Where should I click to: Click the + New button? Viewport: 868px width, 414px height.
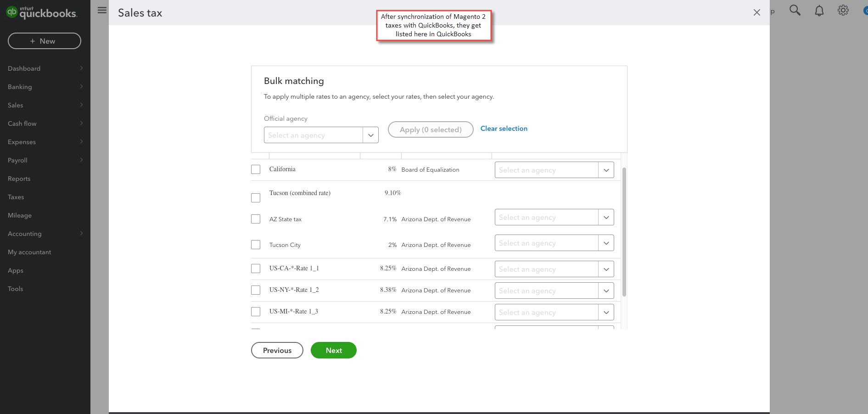(x=45, y=41)
